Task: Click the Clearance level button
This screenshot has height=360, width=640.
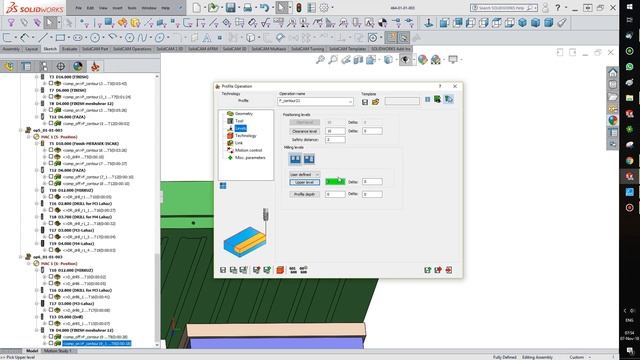Action: 304,131
